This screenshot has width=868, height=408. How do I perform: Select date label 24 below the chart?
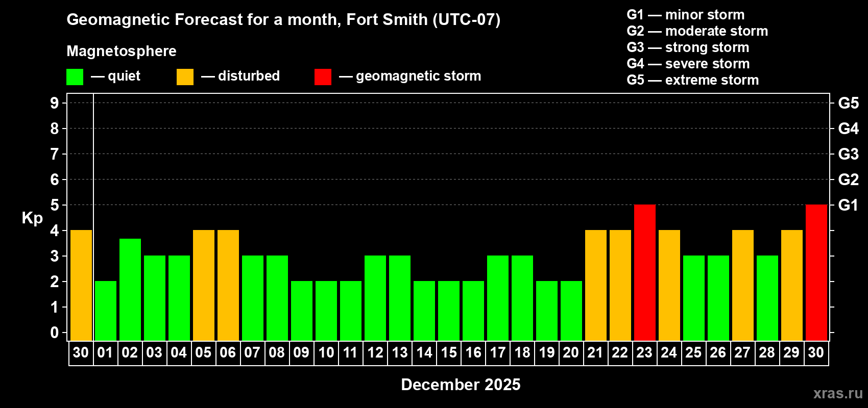click(x=669, y=353)
